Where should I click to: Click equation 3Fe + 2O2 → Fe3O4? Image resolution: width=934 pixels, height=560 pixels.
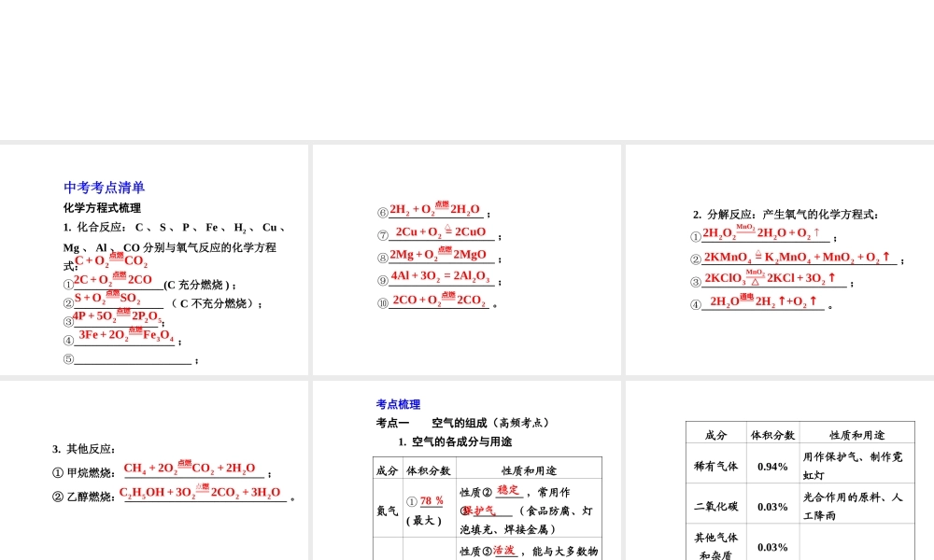[x=126, y=335]
